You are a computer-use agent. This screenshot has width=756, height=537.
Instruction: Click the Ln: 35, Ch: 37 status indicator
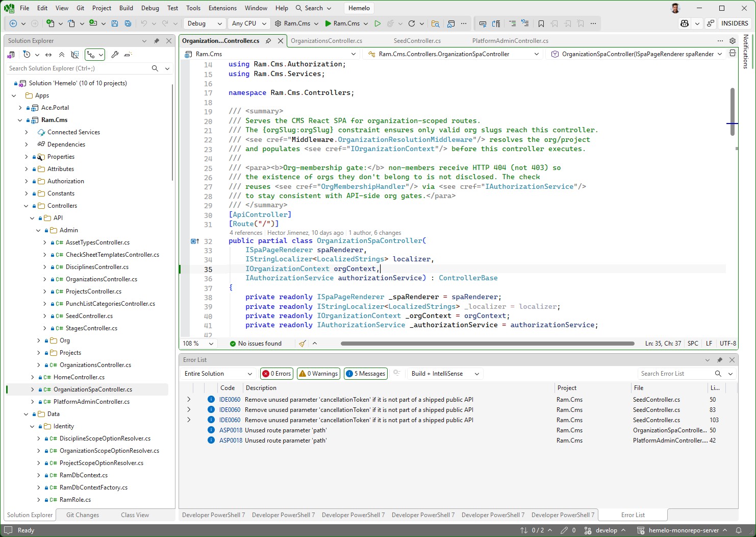pyautogui.click(x=663, y=344)
